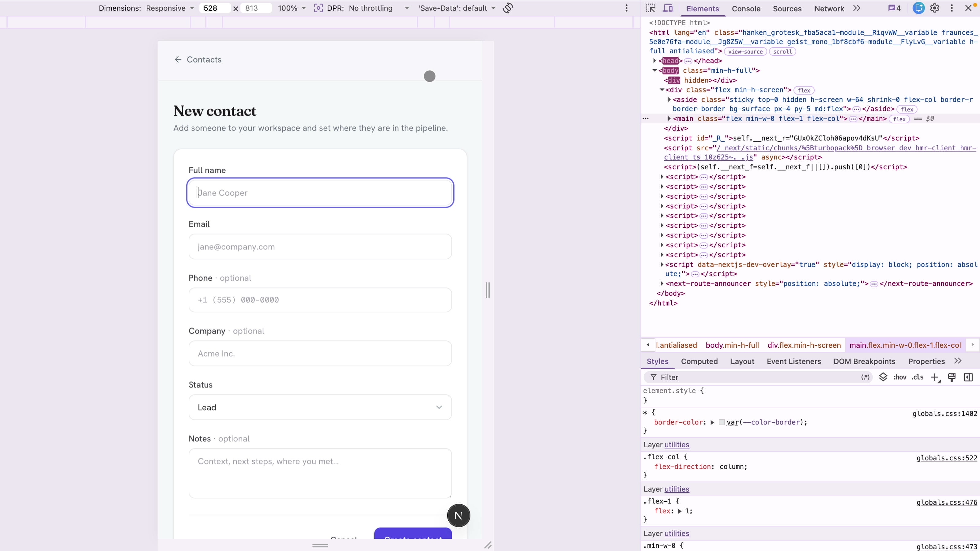Open the DOM Breakpoints tab
This screenshot has height=551, width=980.
pos(864,361)
